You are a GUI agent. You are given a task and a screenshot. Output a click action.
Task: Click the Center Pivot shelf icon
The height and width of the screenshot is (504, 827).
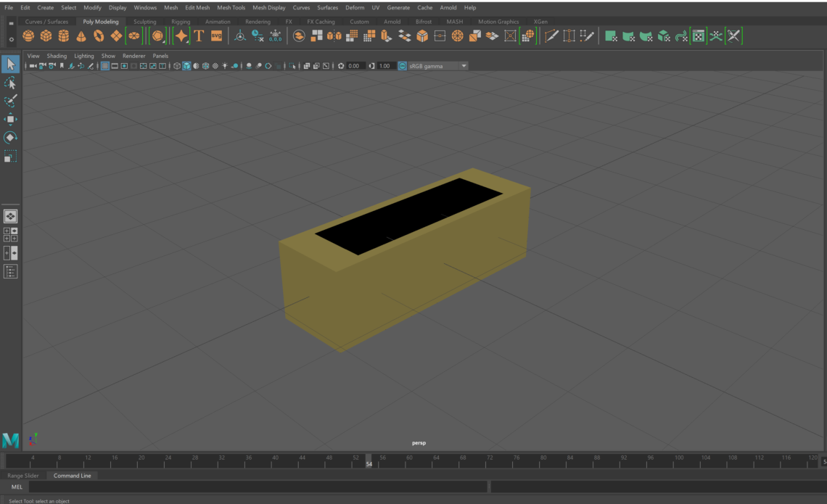(240, 36)
